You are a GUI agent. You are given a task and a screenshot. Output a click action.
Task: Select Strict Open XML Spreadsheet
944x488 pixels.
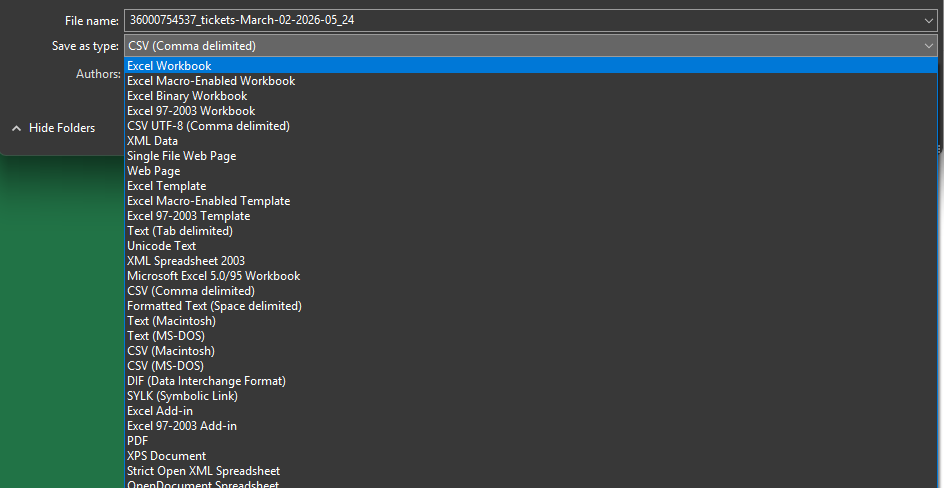(x=530, y=471)
